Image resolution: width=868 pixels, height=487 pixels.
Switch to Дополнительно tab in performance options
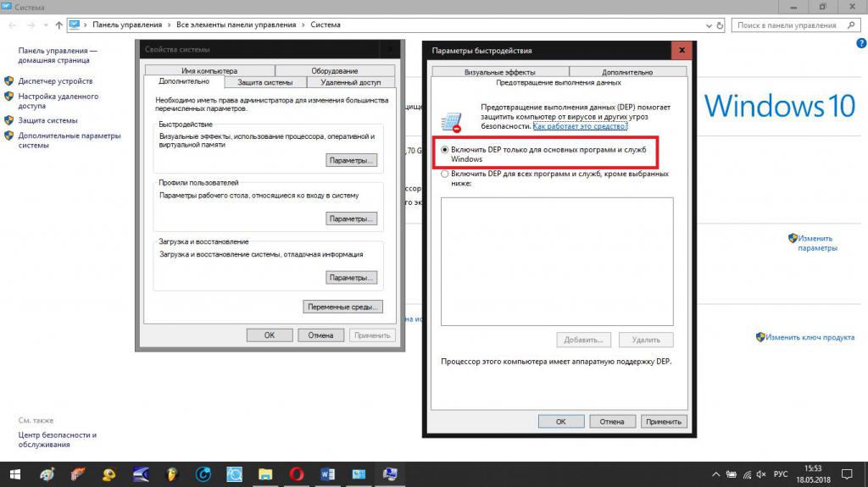click(628, 72)
